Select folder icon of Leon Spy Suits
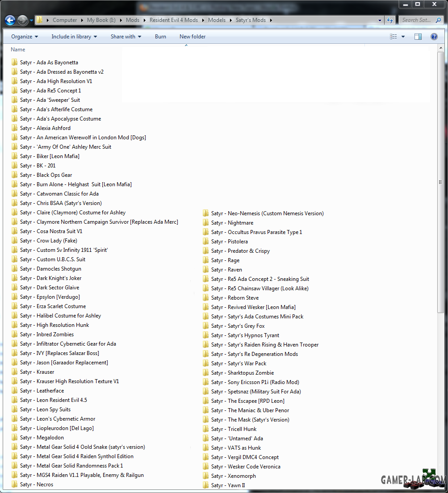448x493 pixels. click(x=14, y=409)
